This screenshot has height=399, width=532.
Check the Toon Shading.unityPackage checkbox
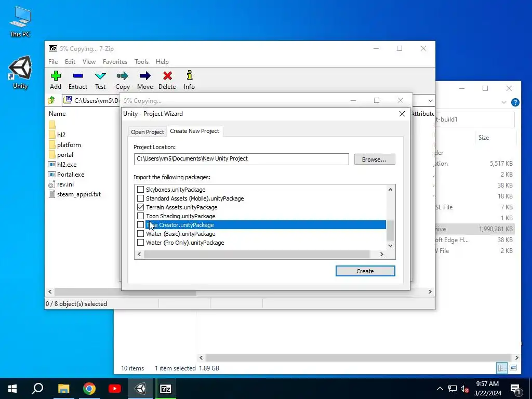tap(140, 216)
